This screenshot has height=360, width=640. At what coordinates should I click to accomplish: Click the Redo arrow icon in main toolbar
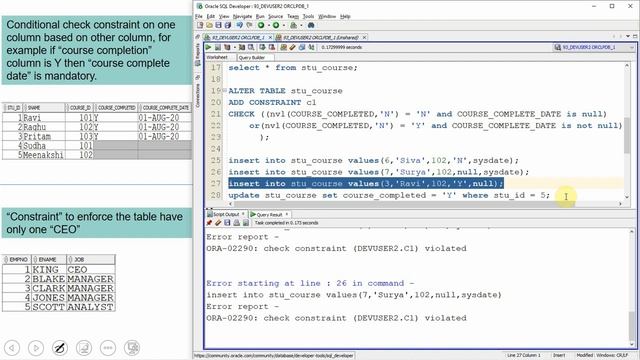(249, 25)
